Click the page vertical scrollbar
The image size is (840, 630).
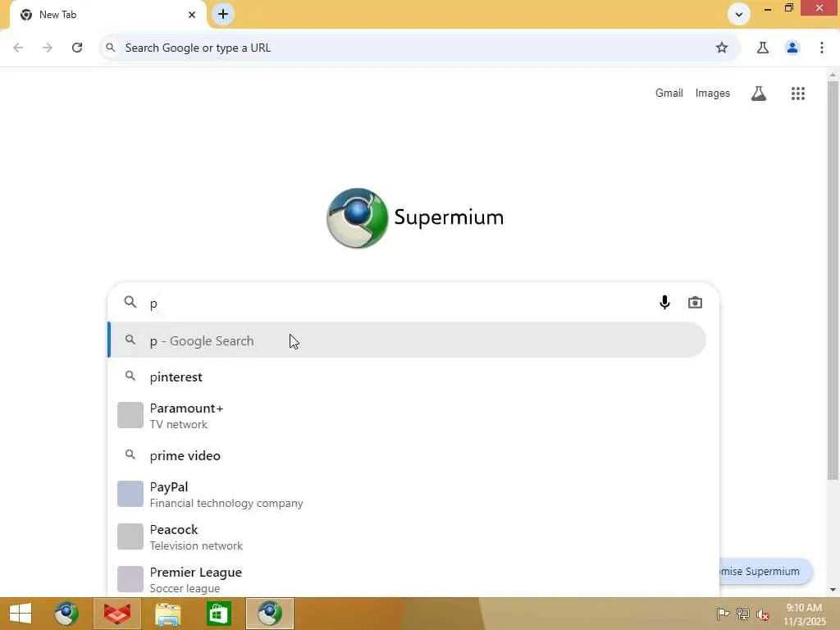[833, 281]
